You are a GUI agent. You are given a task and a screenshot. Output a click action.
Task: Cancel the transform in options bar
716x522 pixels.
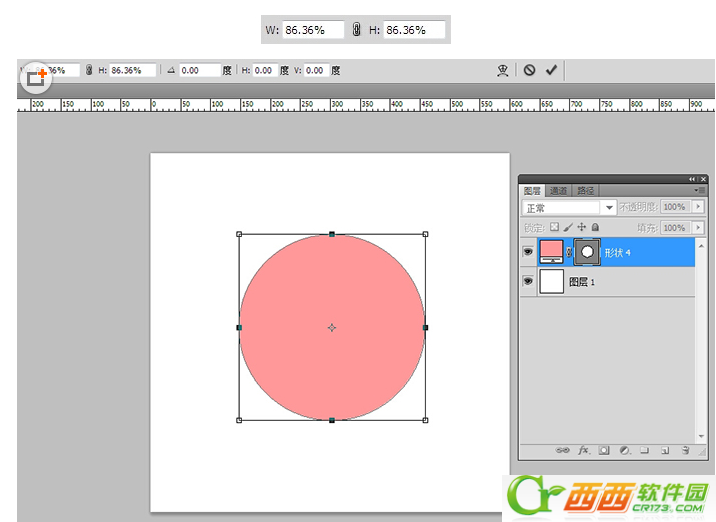pyautogui.click(x=529, y=70)
